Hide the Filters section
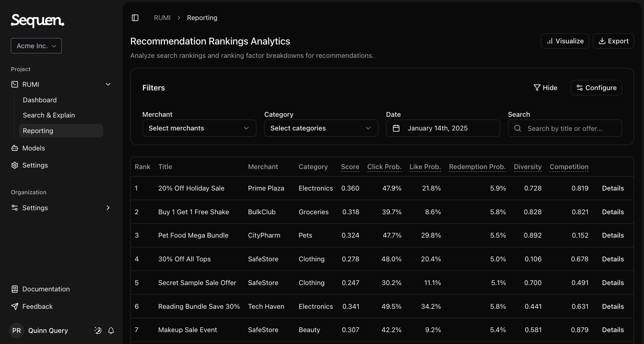 [x=545, y=87]
